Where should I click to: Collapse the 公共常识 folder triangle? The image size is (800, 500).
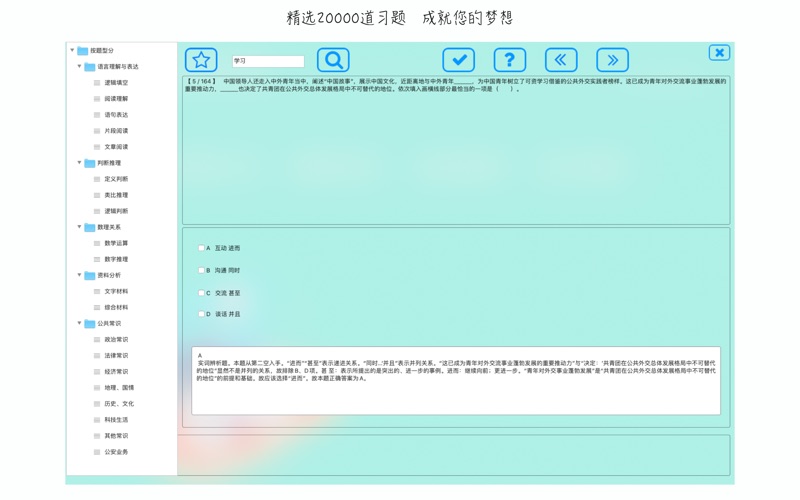(x=79, y=323)
